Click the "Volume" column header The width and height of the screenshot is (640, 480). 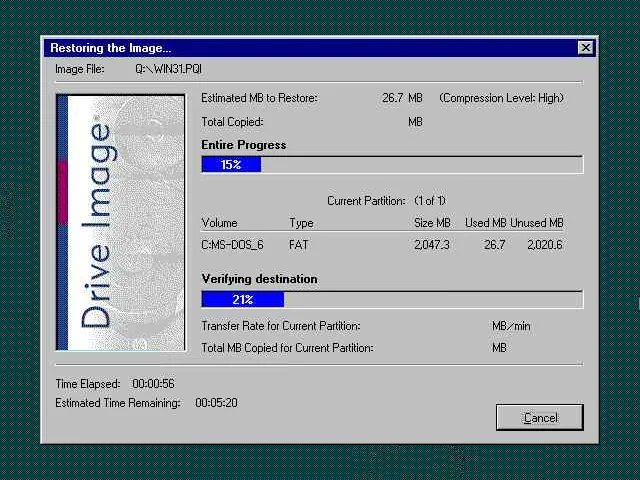219,223
